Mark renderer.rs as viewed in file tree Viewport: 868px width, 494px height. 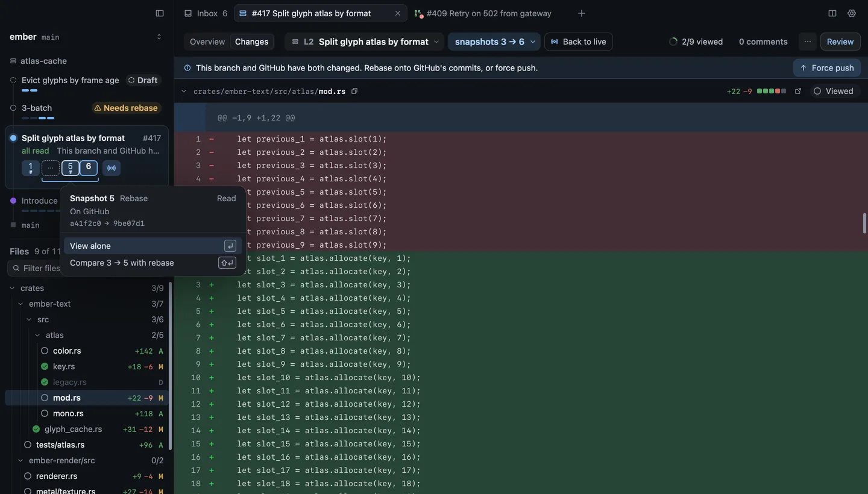point(28,476)
